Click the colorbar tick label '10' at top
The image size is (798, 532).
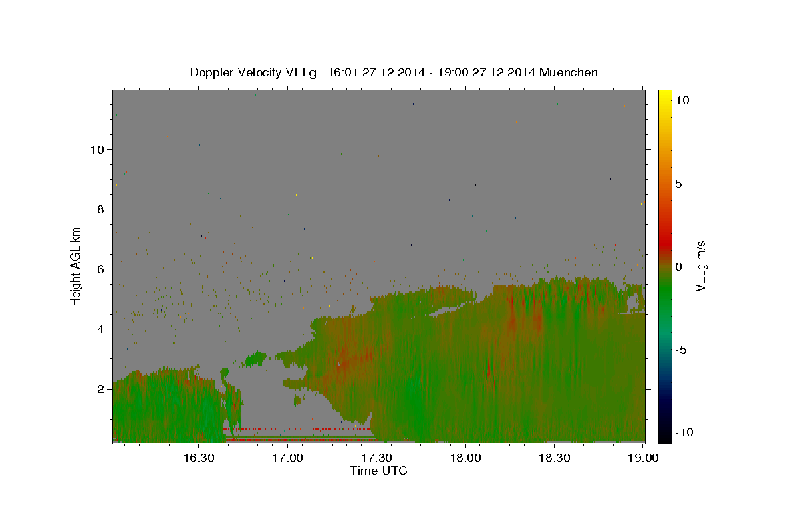pos(682,100)
